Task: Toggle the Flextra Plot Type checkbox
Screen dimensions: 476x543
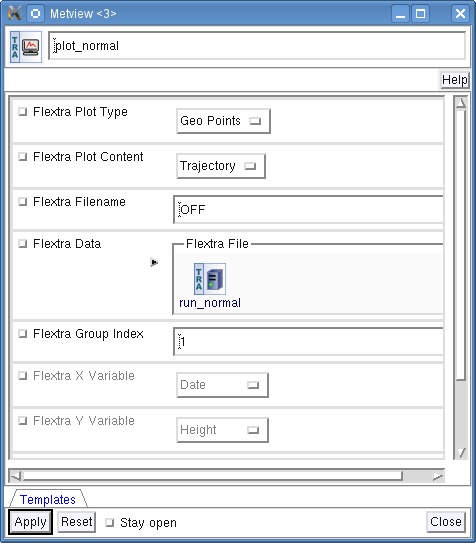Action: (x=23, y=112)
